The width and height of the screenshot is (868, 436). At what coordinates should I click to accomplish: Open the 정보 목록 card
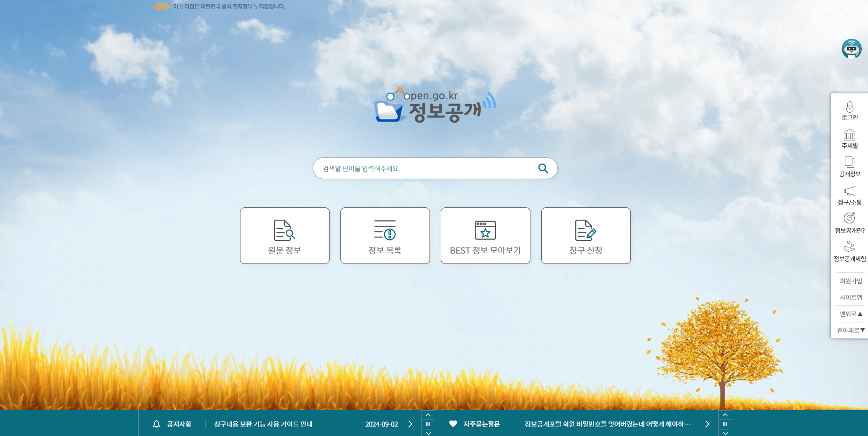[385, 236]
